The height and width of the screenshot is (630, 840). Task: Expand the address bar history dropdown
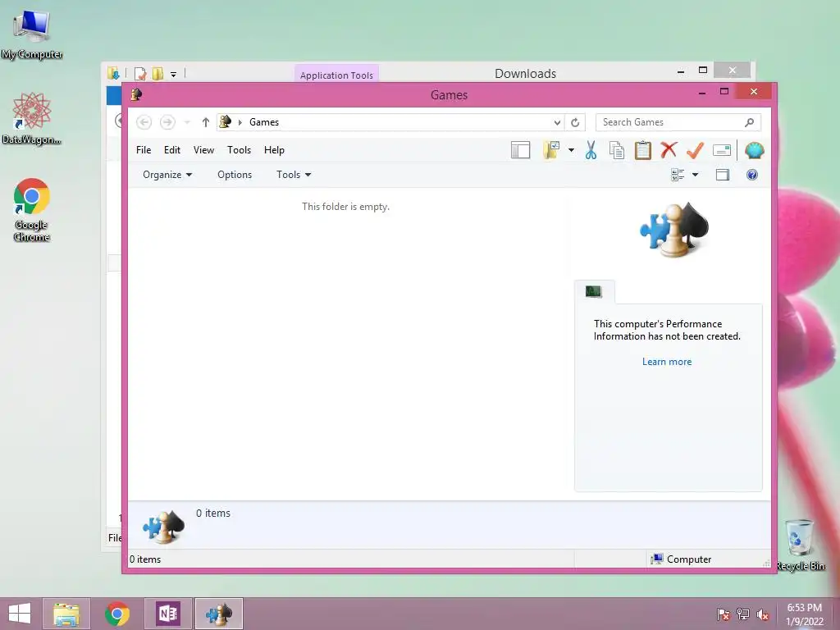[x=557, y=122]
